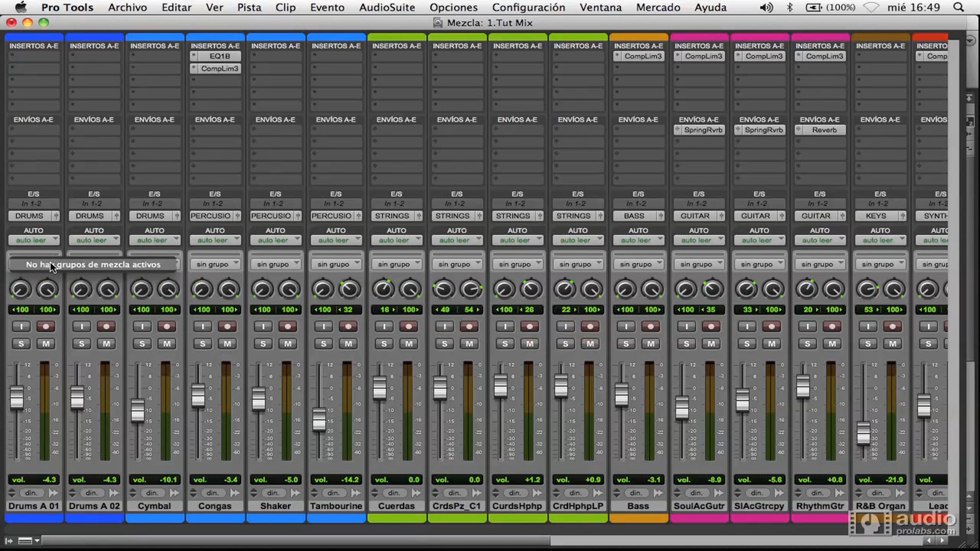Open the AudioSuite menu

tap(387, 7)
